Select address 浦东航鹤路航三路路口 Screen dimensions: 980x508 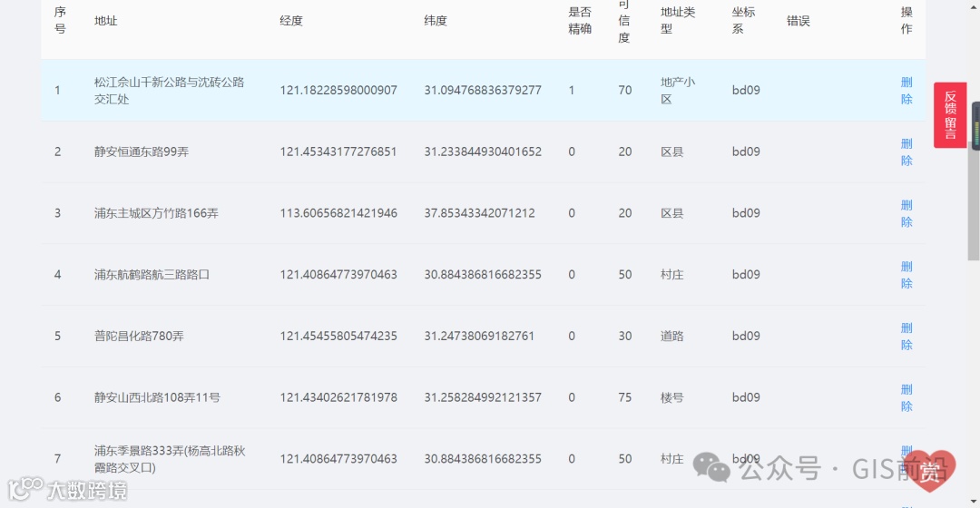click(152, 275)
